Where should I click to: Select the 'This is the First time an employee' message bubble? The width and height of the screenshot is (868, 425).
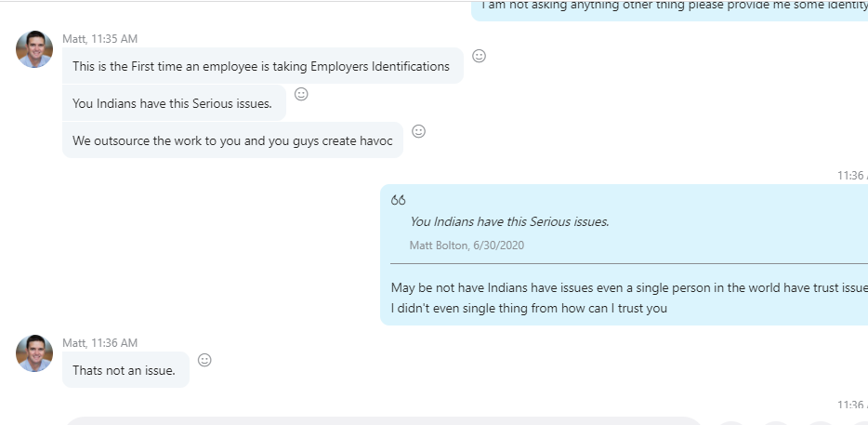point(263,66)
